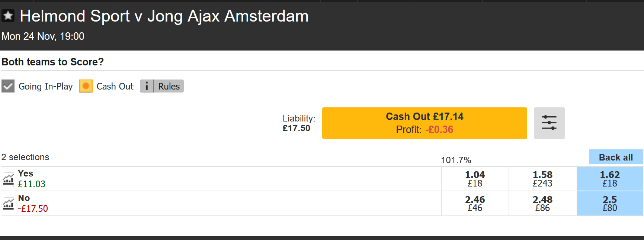Select Yes back price 1.62
The width and height of the screenshot is (644, 240).
pos(610,179)
